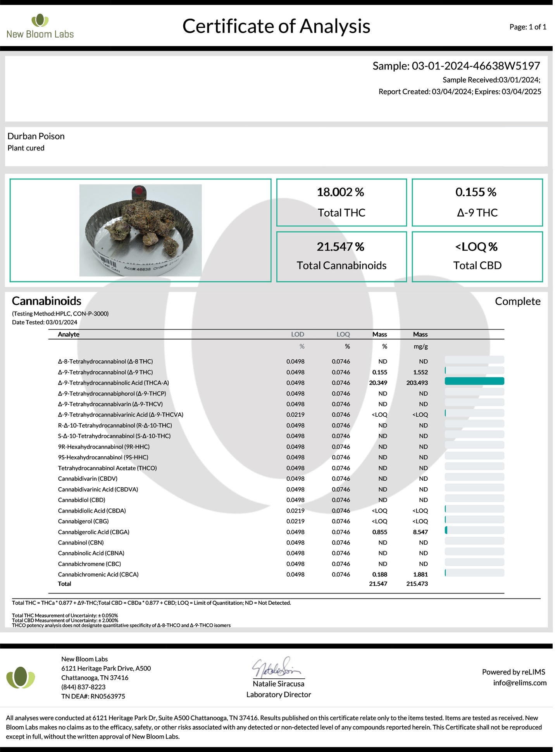The image size is (560, 752).
Task: Click the 'Durban Poison' product name
Action: [36, 136]
